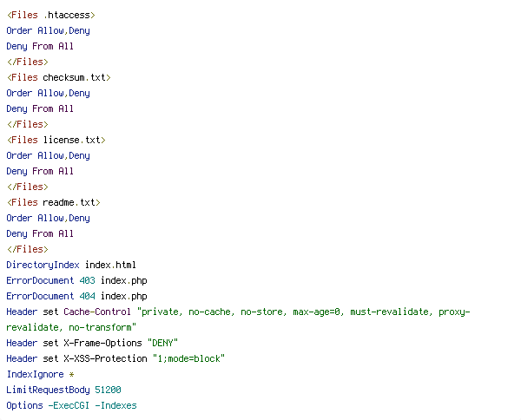
Task: Click the X-Frame-Options header line
Action: pyautogui.click(x=92, y=343)
